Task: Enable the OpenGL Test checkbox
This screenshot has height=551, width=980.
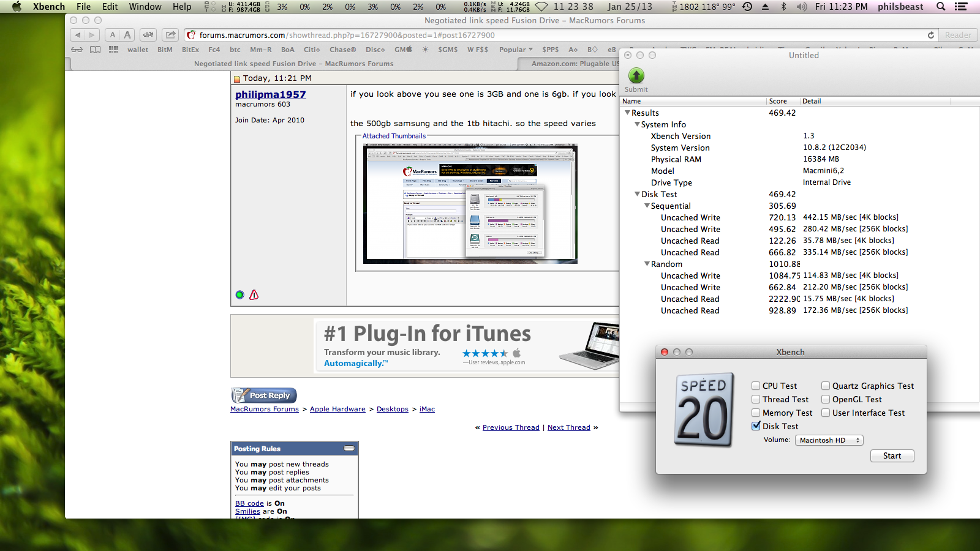Action: click(826, 399)
